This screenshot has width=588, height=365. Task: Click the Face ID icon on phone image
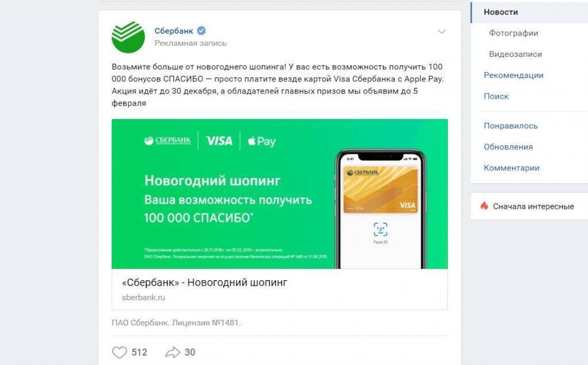click(380, 230)
